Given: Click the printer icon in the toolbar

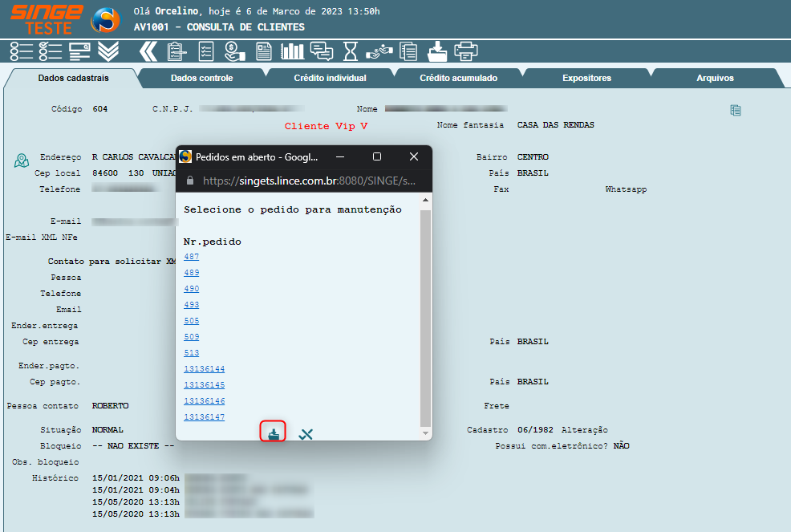Looking at the screenshot, I should [x=466, y=51].
